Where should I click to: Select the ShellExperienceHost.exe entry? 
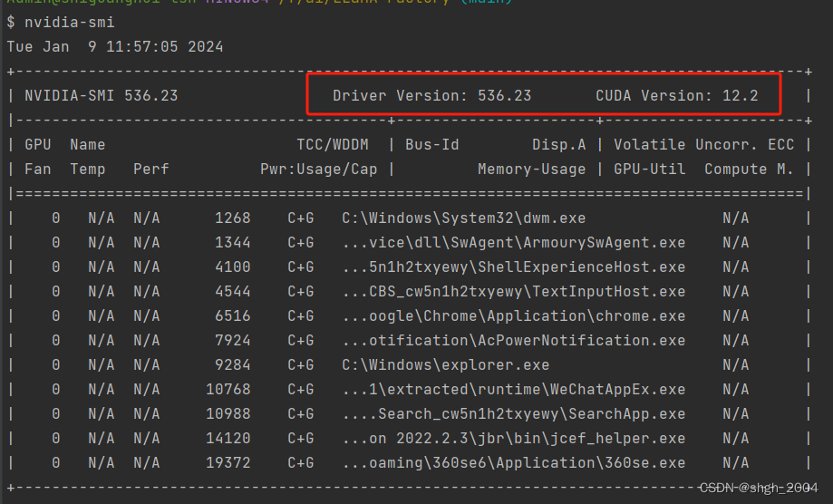click(x=514, y=267)
